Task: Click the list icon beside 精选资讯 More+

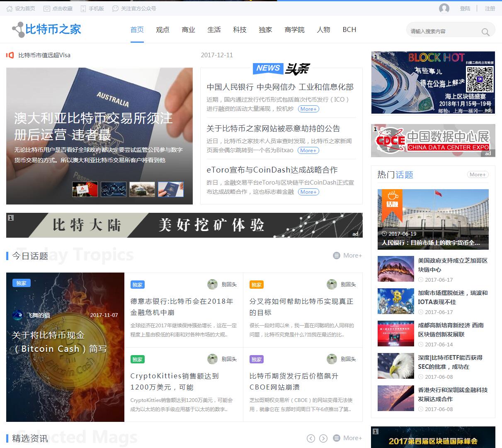Action: click(x=337, y=438)
